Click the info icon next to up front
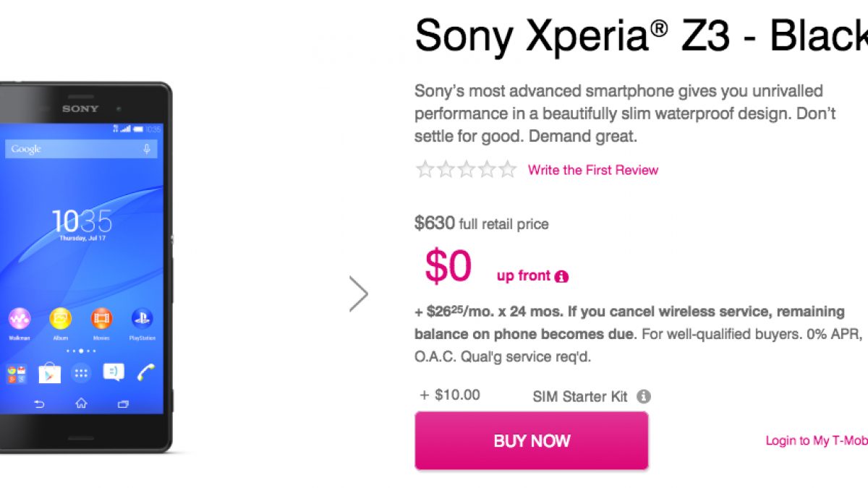The width and height of the screenshot is (868, 488). point(561,276)
